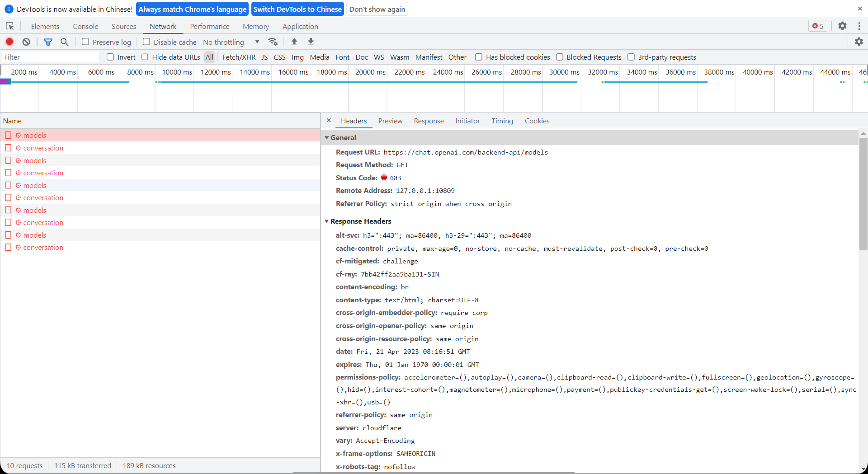The width and height of the screenshot is (868, 474).
Task: Switch to the Timing tab
Action: tap(502, 121)
